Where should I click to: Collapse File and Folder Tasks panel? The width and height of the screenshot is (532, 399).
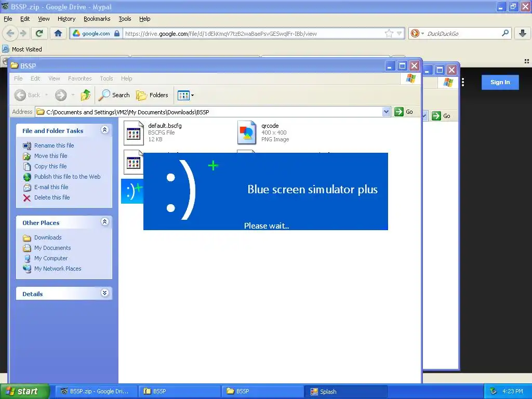click(x=105, y=130)
